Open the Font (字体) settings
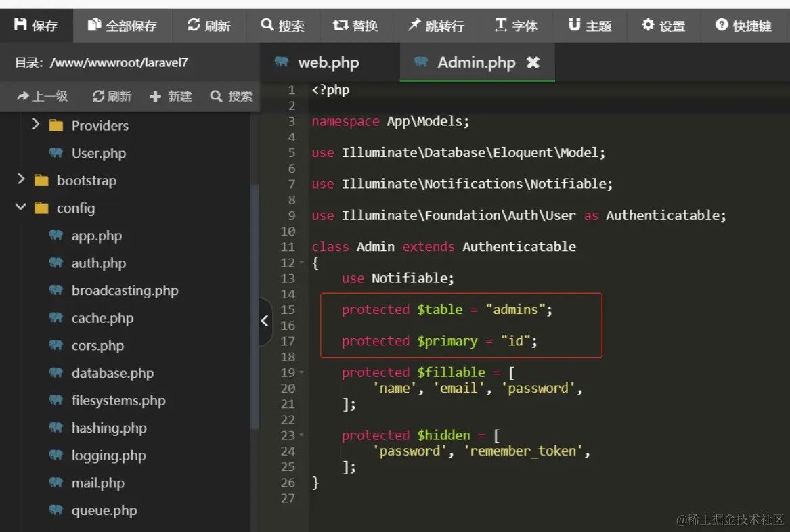Image resolution: width=790 pixels, height=532 pixels. pos(516,25)
